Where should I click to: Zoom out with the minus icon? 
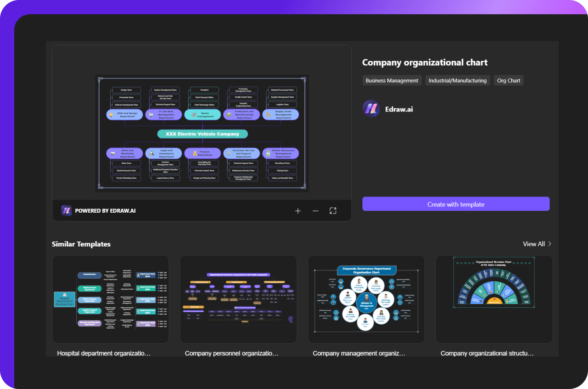315,211
